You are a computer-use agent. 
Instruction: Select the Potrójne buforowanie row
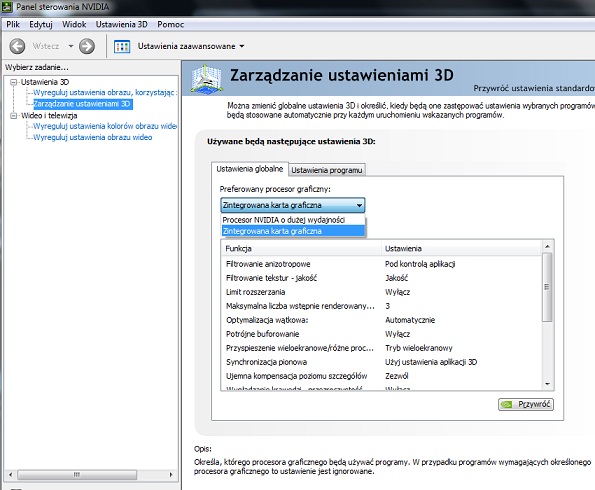click(381, 334)
